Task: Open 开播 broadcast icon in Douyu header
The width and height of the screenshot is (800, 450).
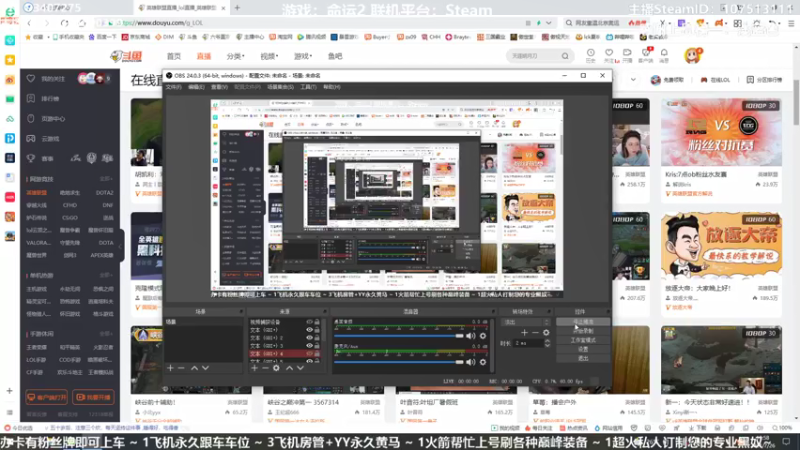Action: [627, 53]
